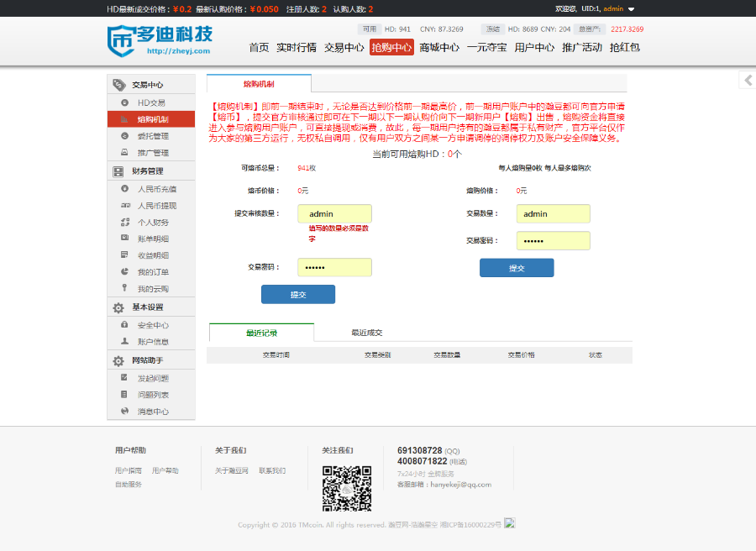This screenshot has width=756, height=551.
Task: Click the 交易数量 input field
Action: 554,213
